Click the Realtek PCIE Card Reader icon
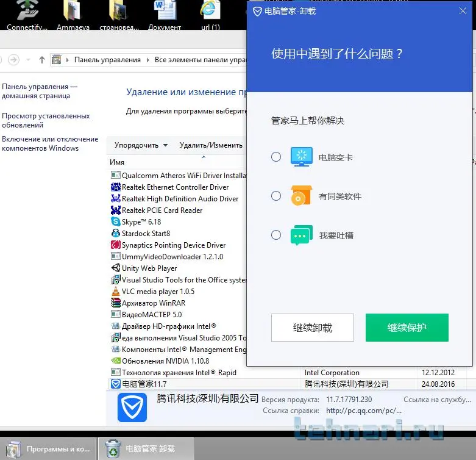The image size is (476, 460). (x=116, y=210)
